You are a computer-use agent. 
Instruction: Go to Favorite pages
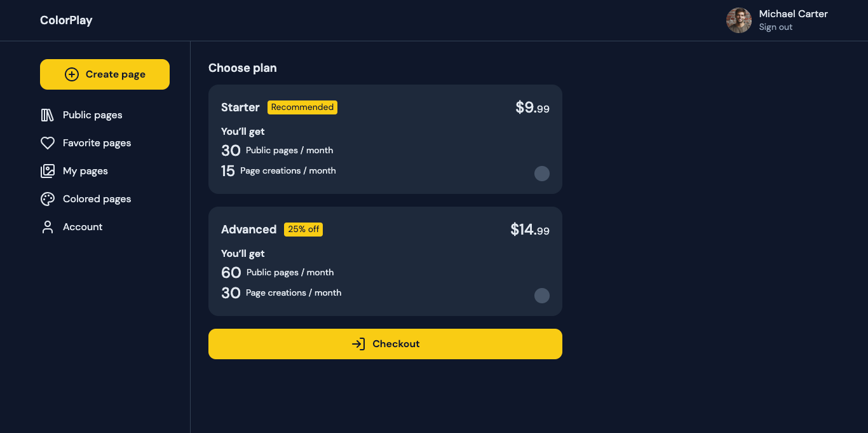click(97, 143)
